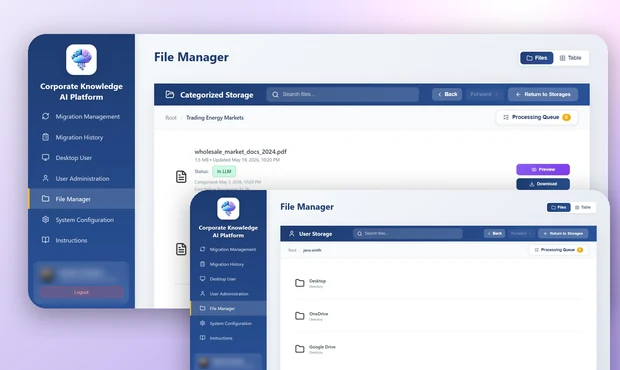Click the brain logo in the back window

pos(81,60)
